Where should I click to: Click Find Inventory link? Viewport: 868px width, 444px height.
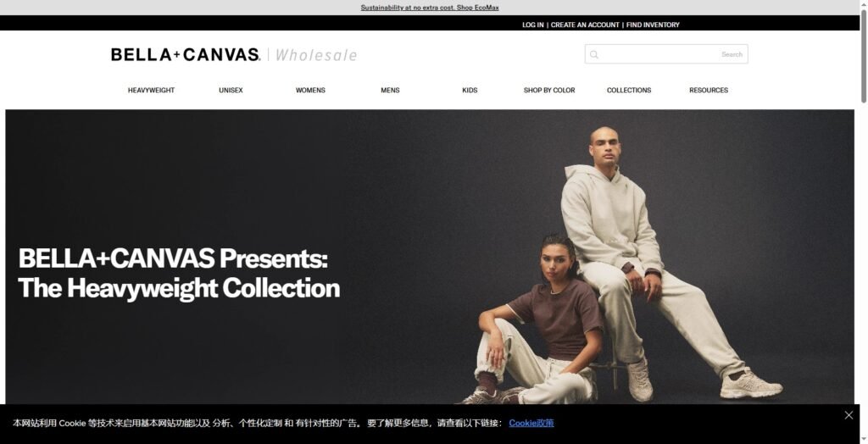point(654,25)
